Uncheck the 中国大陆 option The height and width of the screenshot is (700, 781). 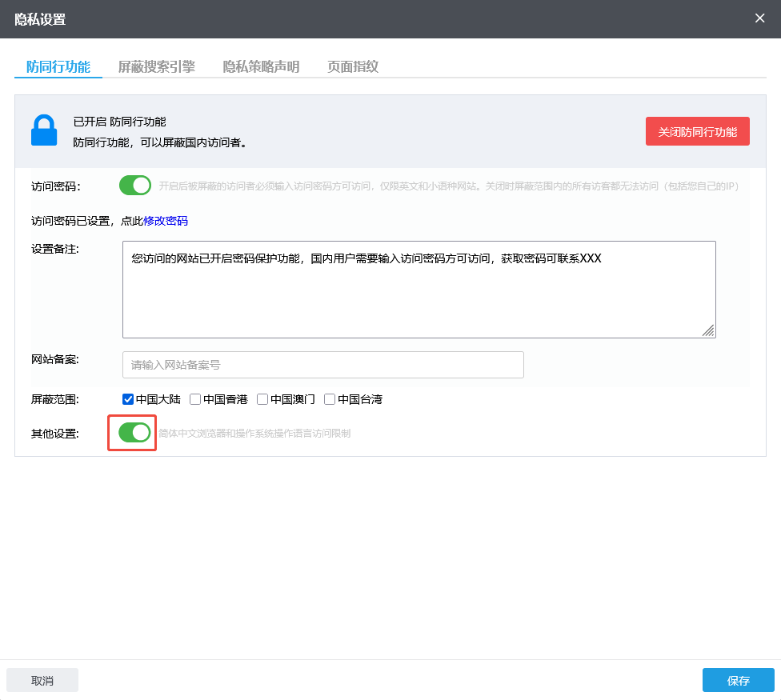click(128, 398)
